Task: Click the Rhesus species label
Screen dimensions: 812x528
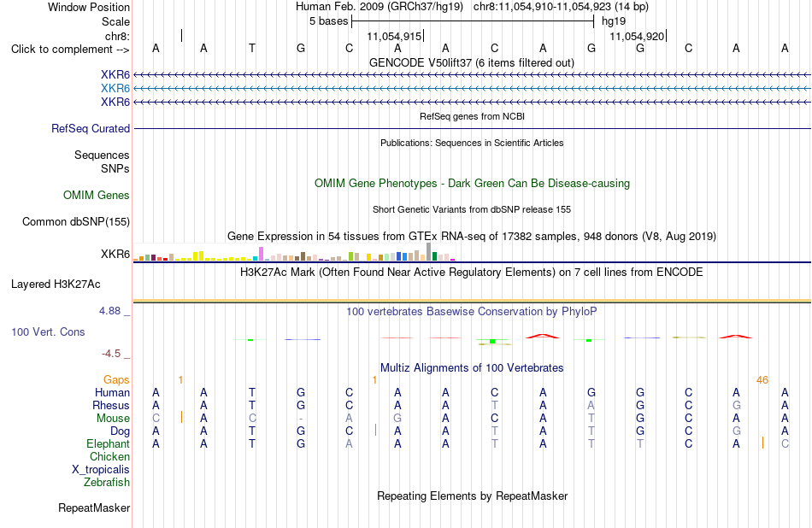Action: [x=111, y=405]
